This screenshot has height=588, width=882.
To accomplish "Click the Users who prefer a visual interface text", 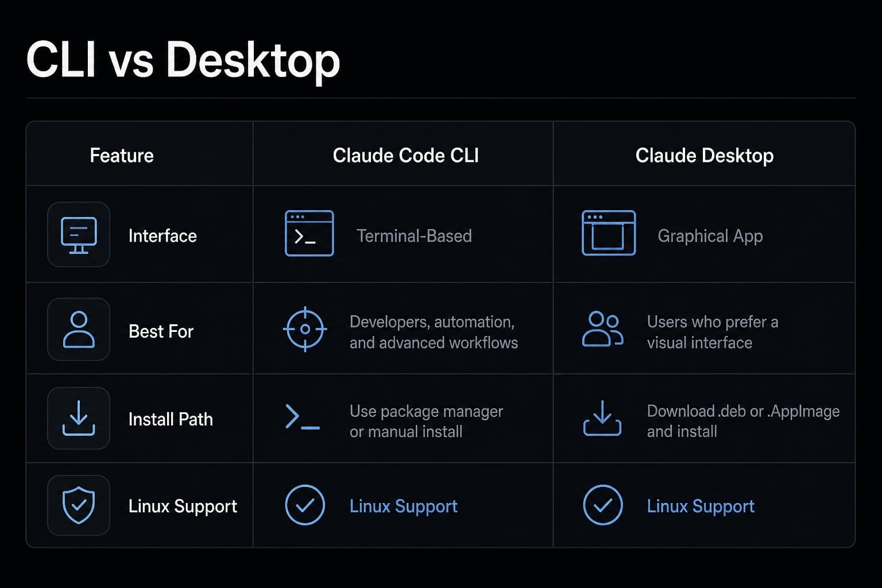I will point(713,332).
